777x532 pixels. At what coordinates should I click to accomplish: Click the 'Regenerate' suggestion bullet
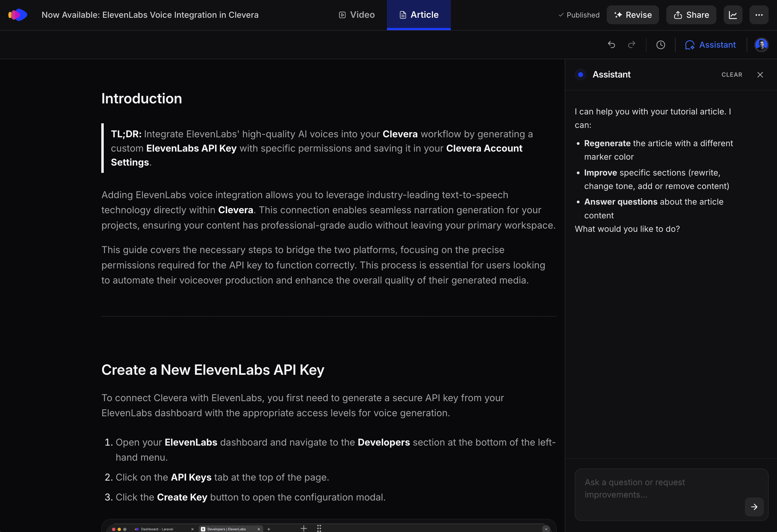[x=658, y=150]
